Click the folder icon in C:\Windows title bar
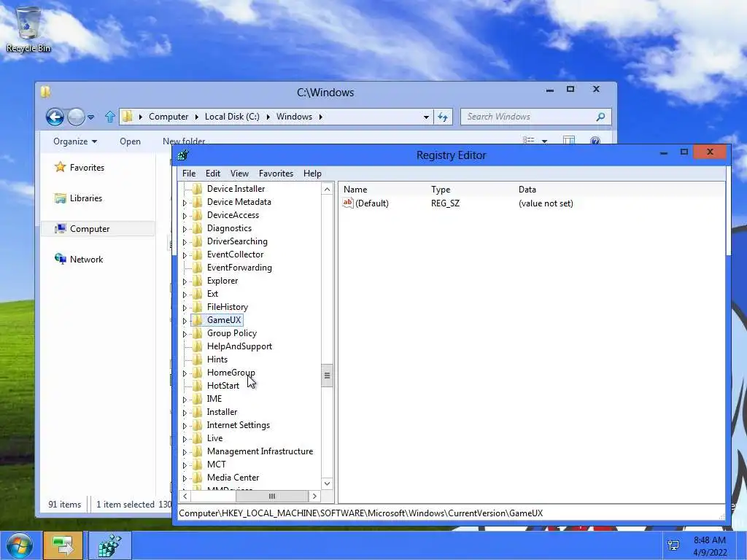 click(x=46, y=91)
